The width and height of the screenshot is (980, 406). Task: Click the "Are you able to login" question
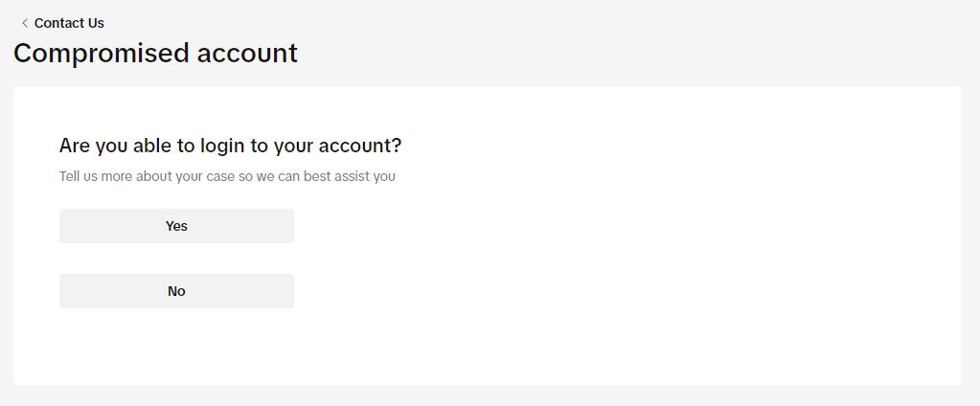click(230, 146)
